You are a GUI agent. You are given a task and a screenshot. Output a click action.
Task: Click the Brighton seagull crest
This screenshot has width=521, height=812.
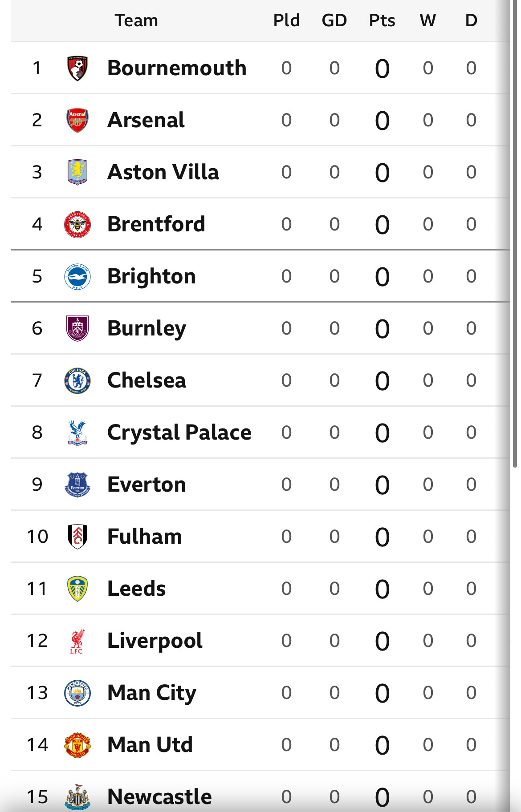click(x=77, y=276)
